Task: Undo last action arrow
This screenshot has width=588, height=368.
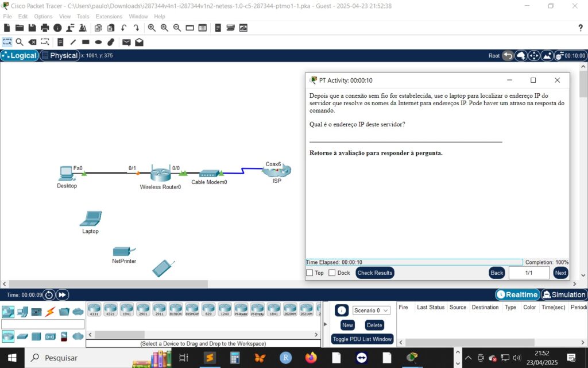Action: pos(124,28)
